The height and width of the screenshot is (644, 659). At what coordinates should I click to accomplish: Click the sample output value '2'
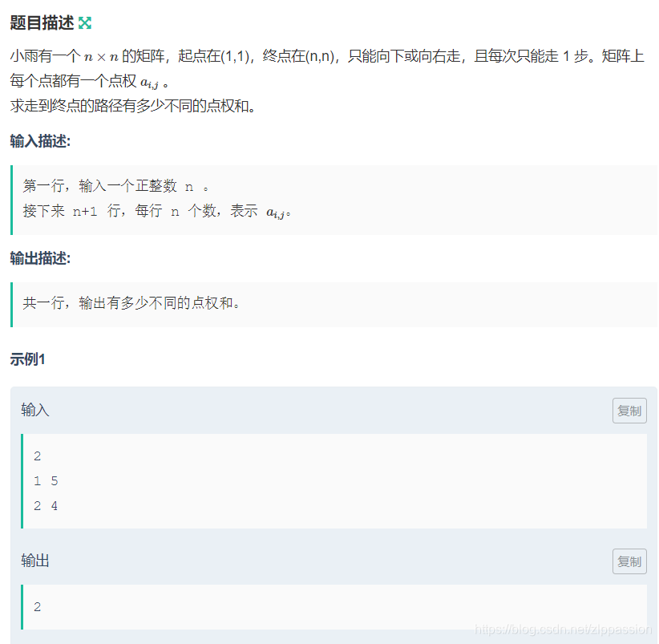(x=38, y=606)
